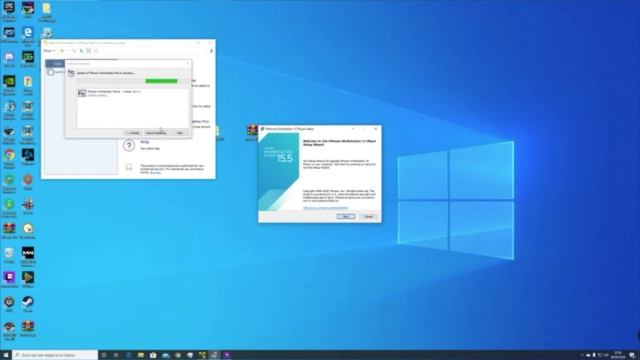Open Microsoft Store from the taskbar
640x360 pixels.
pyautogui.click(x=153, y=355)
